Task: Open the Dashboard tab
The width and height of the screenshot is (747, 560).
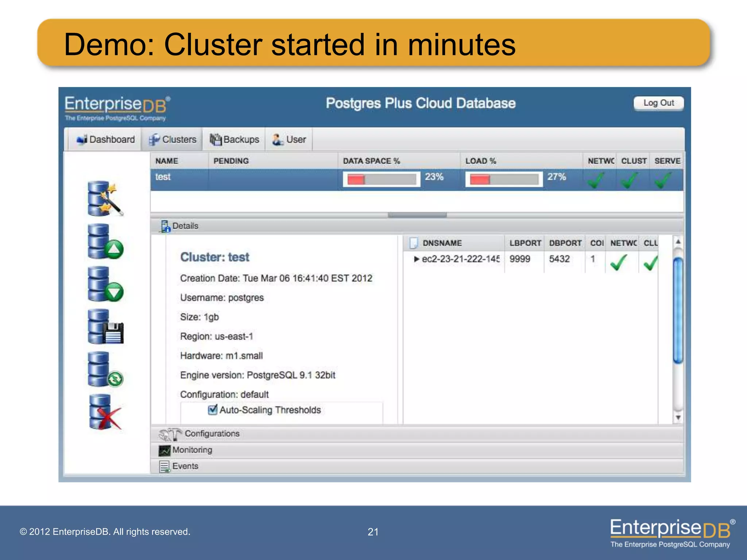Action: point(105,140)
